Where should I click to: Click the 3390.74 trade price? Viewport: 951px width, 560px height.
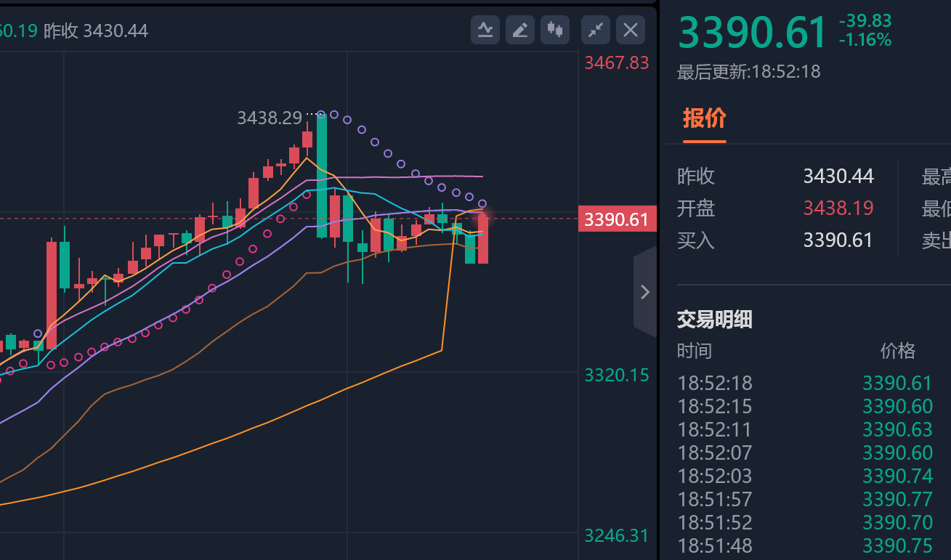897,476
